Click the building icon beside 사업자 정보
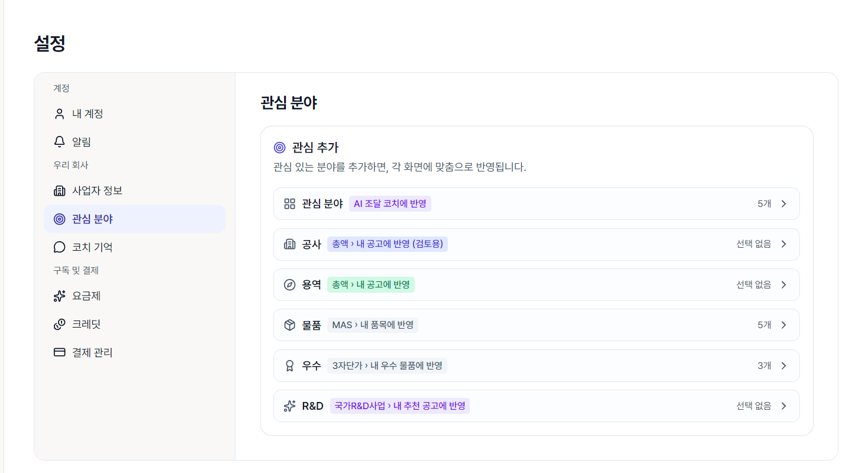The image size is (868, 473). click(59, 190)
